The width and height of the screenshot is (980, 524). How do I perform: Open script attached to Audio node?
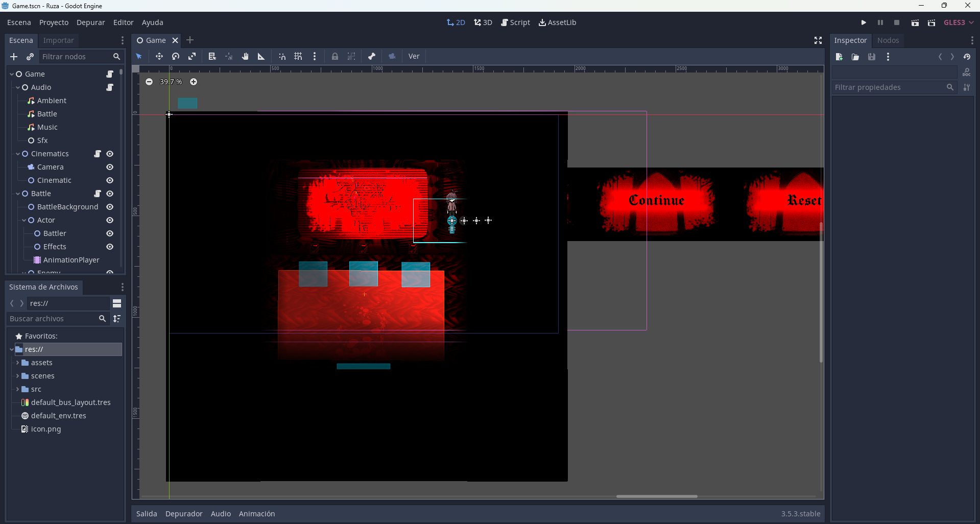click(x=110, y=87)
